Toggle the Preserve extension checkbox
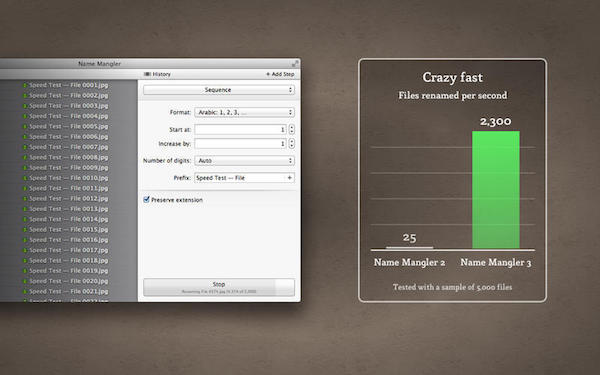Viewport: 600px width, 375px height. [146, 199]
